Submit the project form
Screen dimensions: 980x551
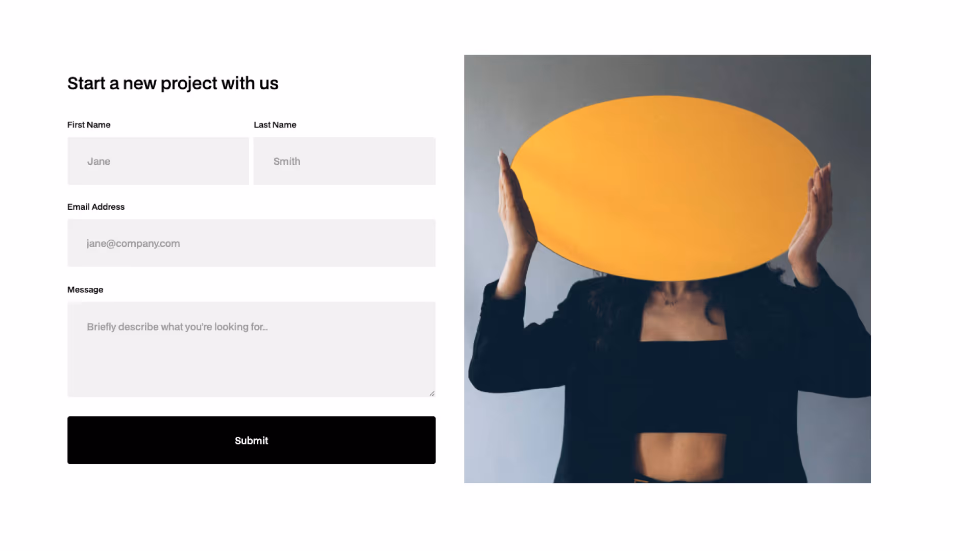[252, 440]
